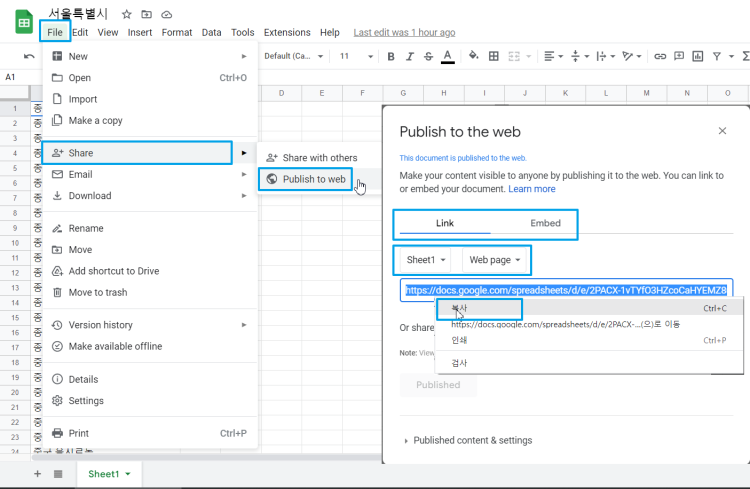
Task: Open the View menu
Action: (108, 32)
